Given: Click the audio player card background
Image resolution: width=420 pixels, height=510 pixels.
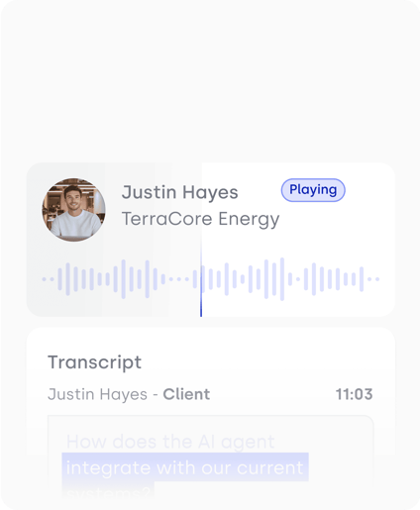Looking at the screenshot, I should point(211,240).
